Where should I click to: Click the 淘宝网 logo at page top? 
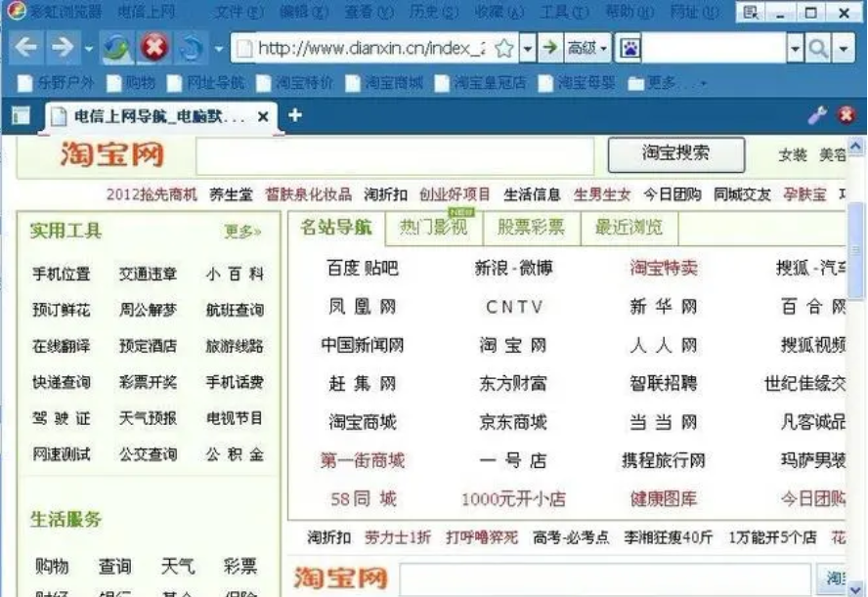(112, 155)
